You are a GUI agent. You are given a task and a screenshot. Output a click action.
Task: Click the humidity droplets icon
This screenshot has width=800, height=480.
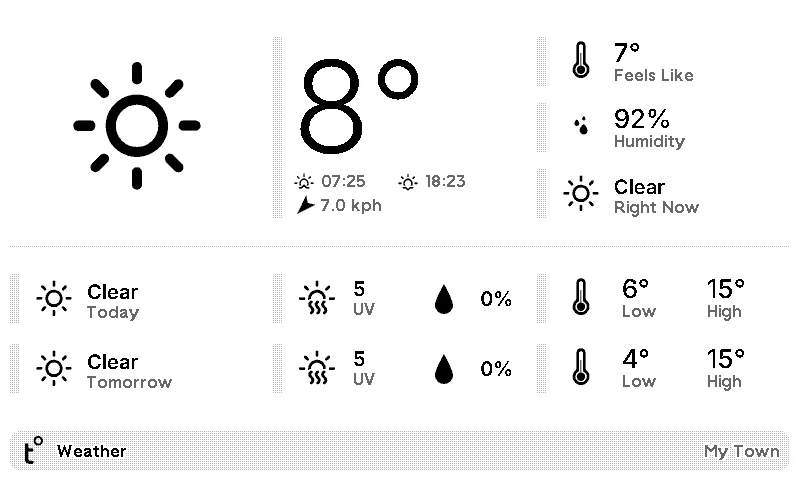(581, 126)
